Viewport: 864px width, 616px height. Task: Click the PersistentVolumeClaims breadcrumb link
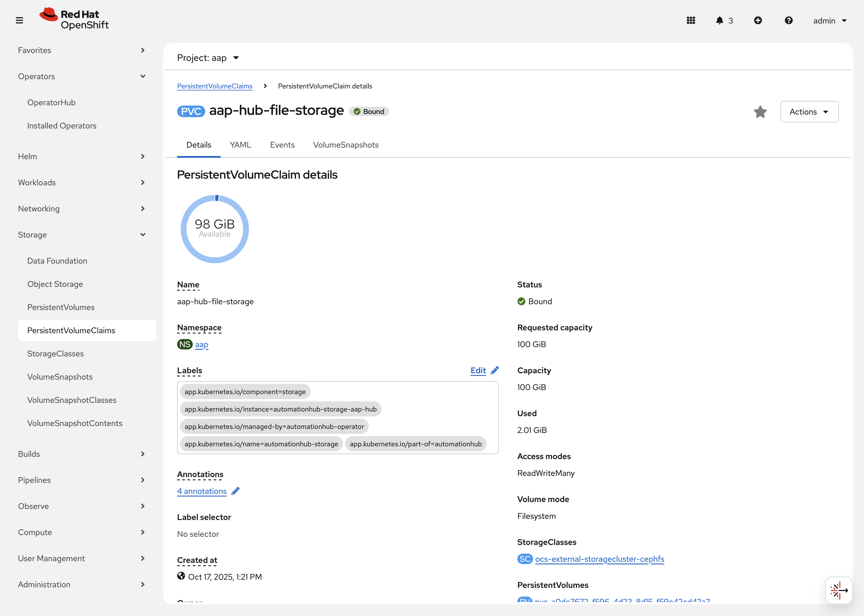click(x=215, y=86)
